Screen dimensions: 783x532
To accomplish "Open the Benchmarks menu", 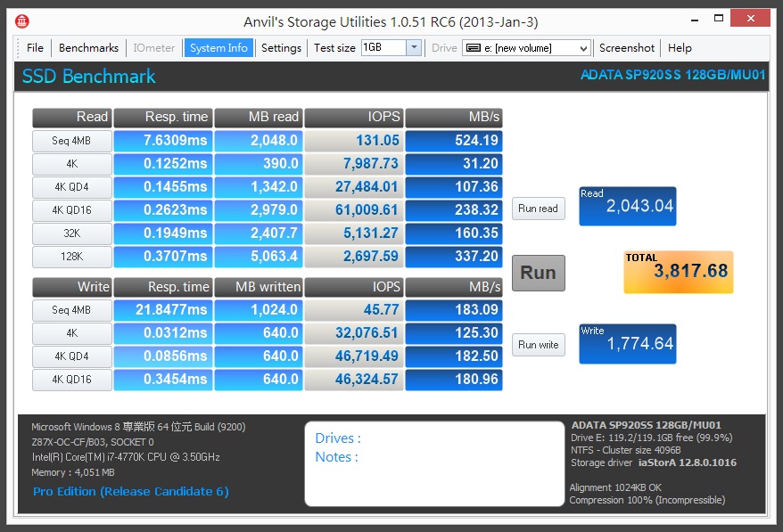I will click(88, 48).
